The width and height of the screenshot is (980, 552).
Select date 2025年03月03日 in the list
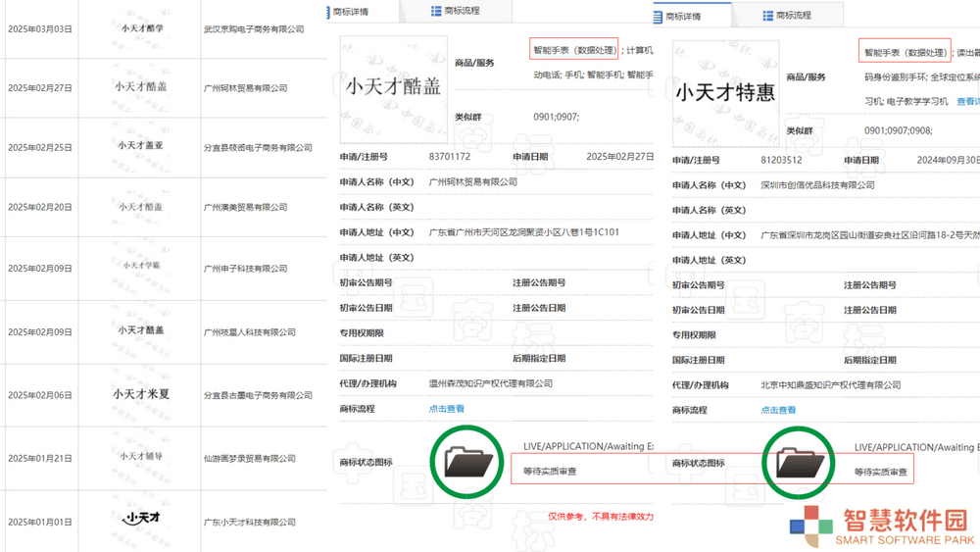tap(40, 29)
